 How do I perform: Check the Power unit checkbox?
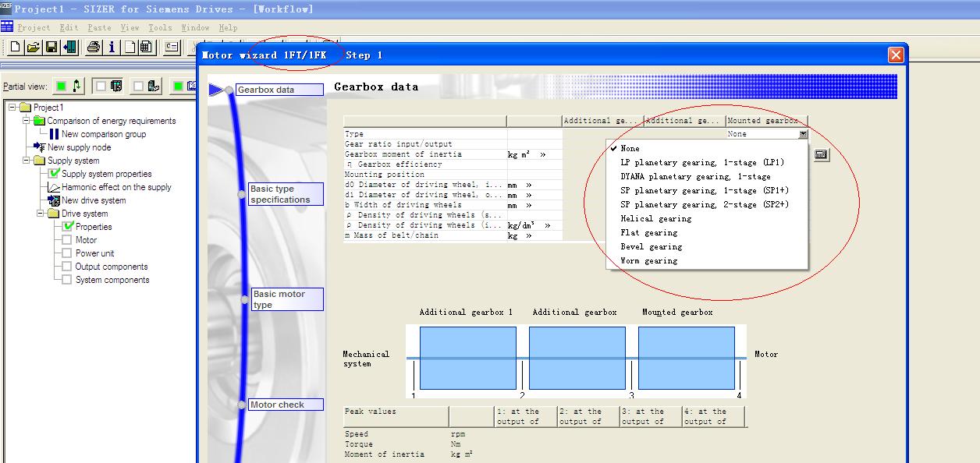[x=67, y=253]
